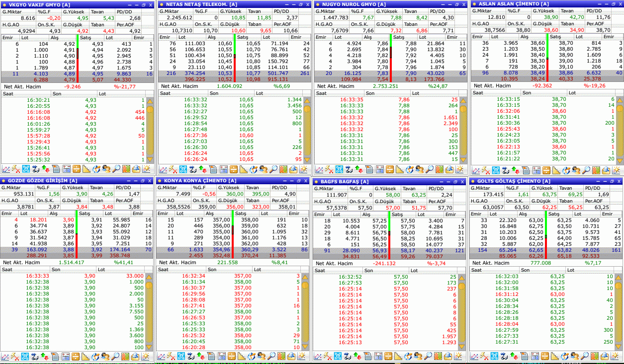624x364 pixels.
Task: Click blue network icon in VKGYO toolbar
Action: (26, 169)
